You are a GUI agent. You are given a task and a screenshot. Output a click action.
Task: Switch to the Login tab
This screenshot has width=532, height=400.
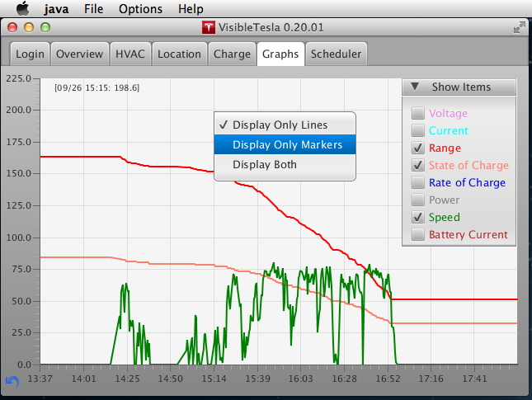(x=30, y=54)
